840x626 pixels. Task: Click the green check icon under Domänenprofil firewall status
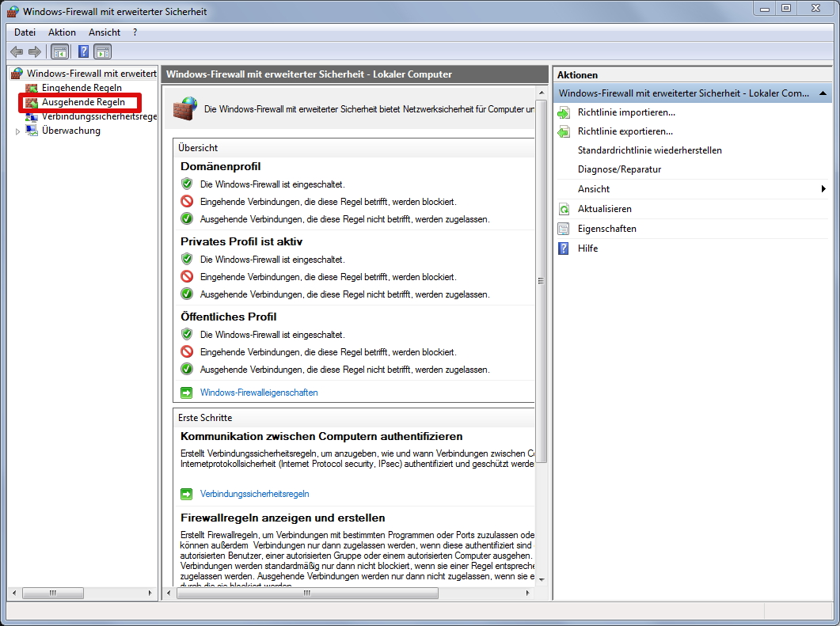click(x=186, y=184)
